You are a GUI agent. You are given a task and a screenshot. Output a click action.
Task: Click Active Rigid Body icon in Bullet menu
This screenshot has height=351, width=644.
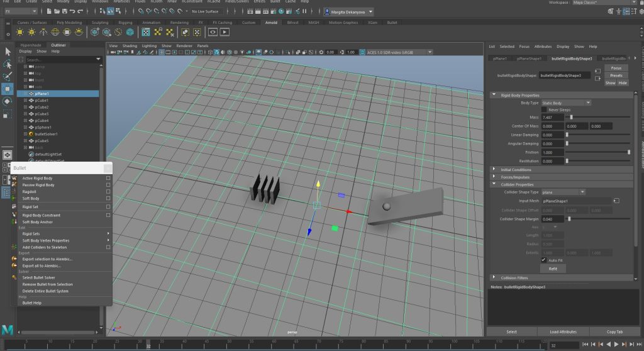tap(14, 178)
